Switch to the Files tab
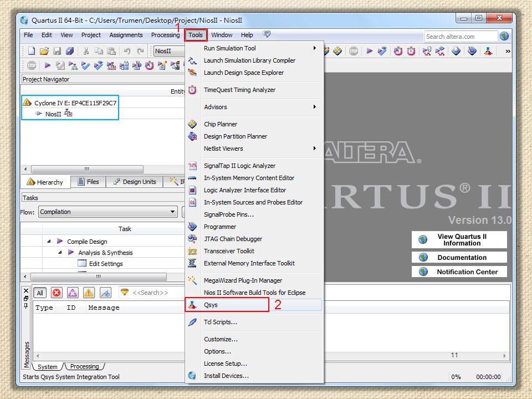 coord(88,182)
